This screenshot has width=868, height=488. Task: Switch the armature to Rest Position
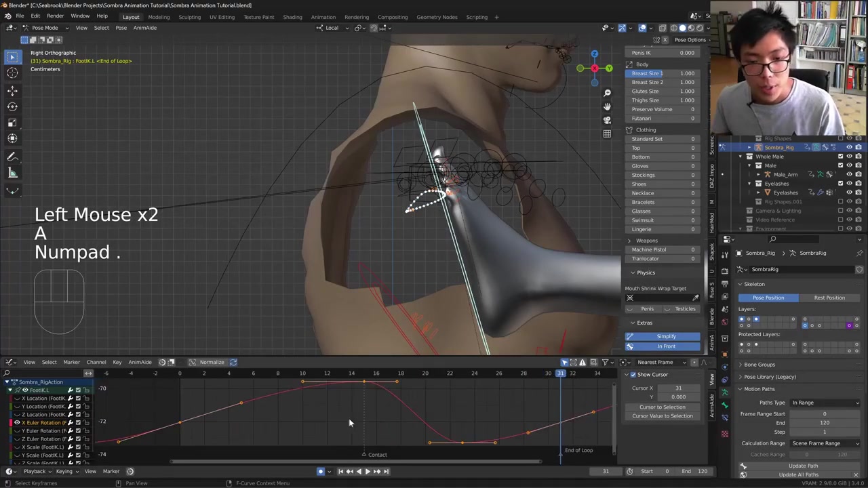pos(829,298)
